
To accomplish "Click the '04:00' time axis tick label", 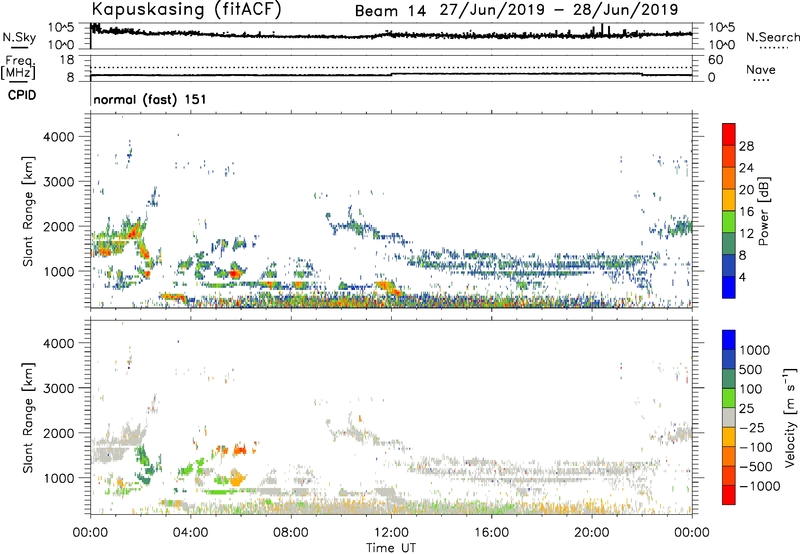I will click(190, 533).
